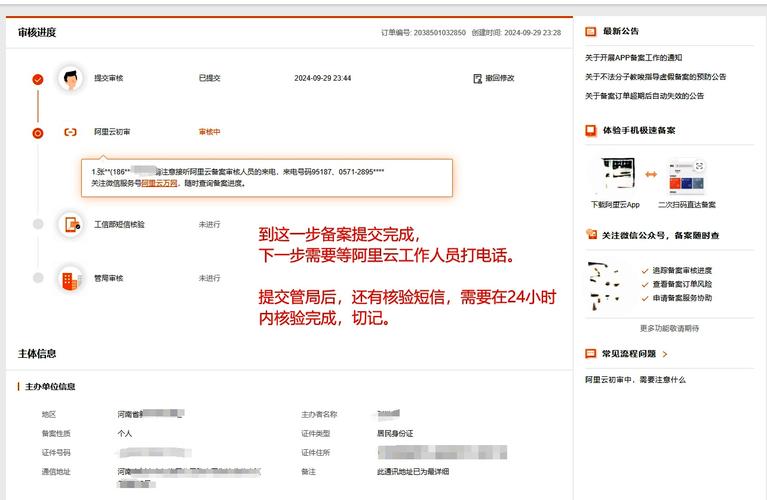The image size is (767, 500).
Task: Click the 提交审核 avatar icon
Action: [x=70, y=78]
